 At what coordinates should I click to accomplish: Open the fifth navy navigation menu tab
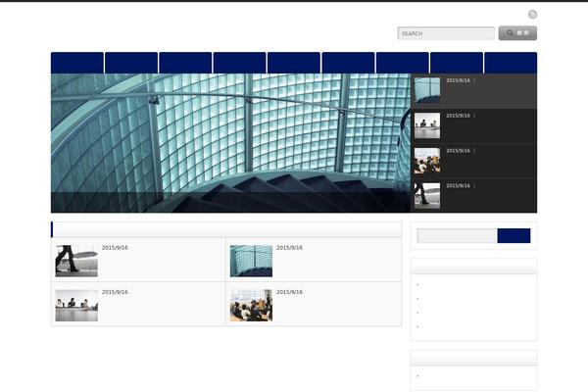pos(293,63)
